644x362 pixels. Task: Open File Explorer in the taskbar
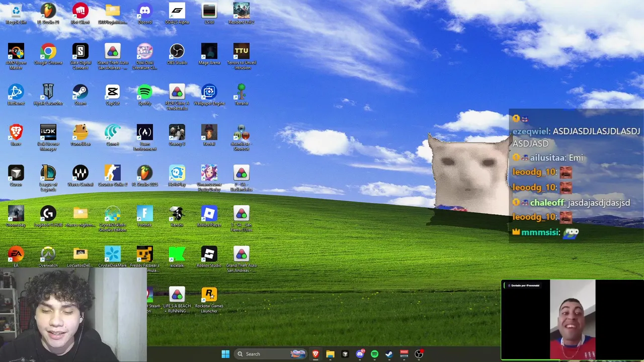[x=330, y=354]
